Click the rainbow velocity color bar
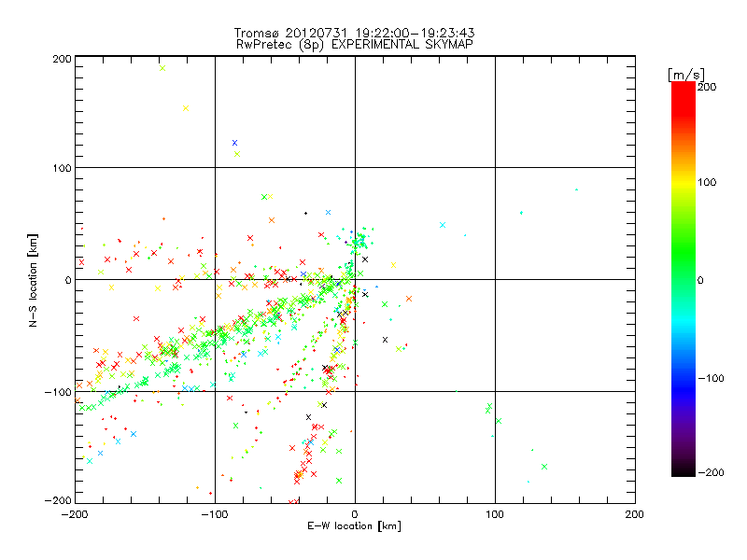Image resolution: width=747 pixels, height=560 pixels. tap(684, 279)
